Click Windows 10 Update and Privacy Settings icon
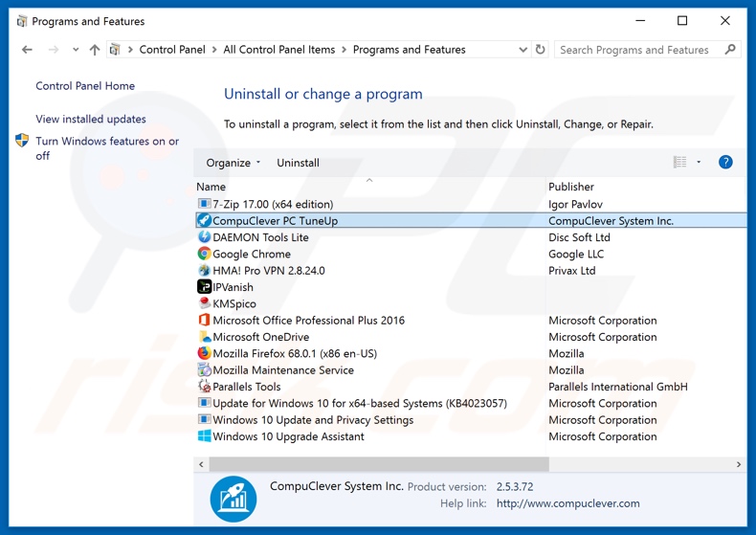The width and height of the screenshot is (756, 535). click(x=205, y=419)
